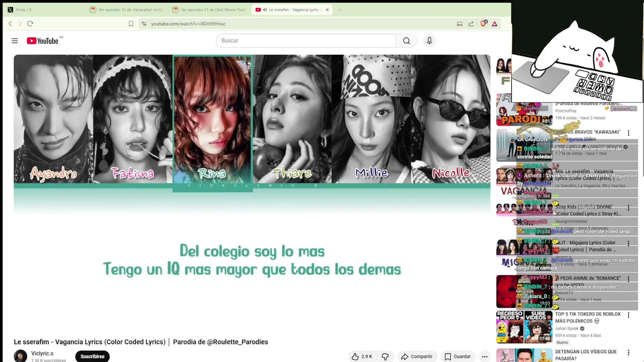The image size is (644, 362).
Task: Bookmark this page with the bookmark icon
Action: (131, 24)
